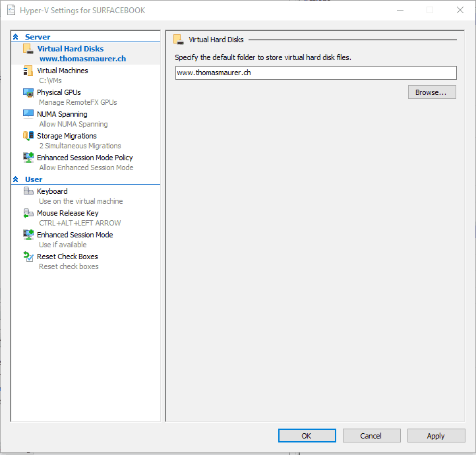476x455 pixels.
Task: Click 'CTRL+ALT+LEFT ARROW' text
Action: pyautogui.click(x=80, y=223)
